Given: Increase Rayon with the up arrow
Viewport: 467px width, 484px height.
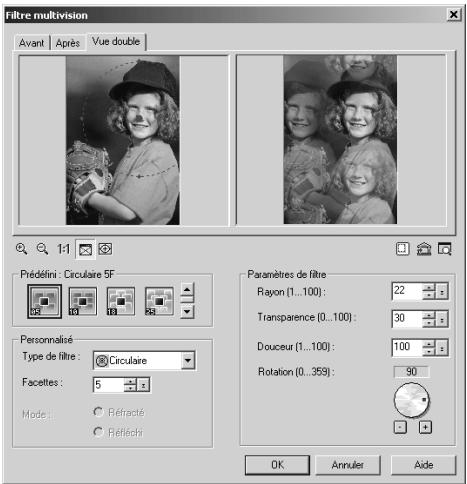Looking at the screenshot, I should pos(429,287).
